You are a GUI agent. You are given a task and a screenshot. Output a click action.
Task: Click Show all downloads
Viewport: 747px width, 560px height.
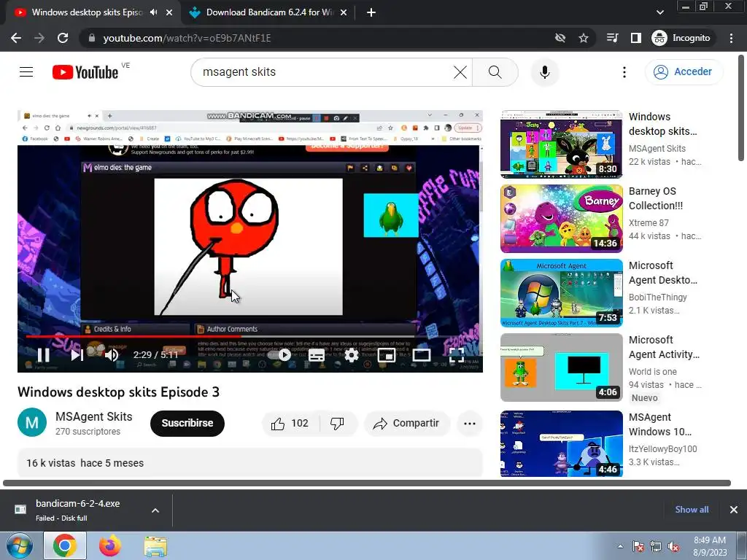tap(692, 510)
